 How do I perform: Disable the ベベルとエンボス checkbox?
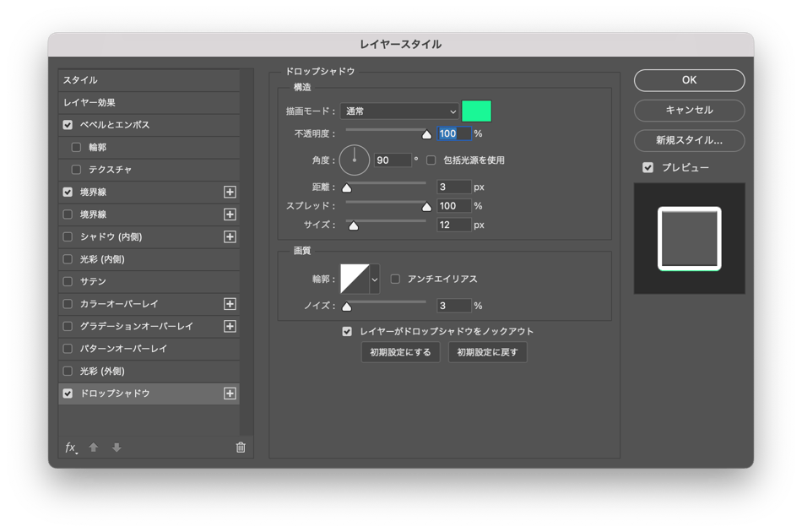[x=68, y=125]
